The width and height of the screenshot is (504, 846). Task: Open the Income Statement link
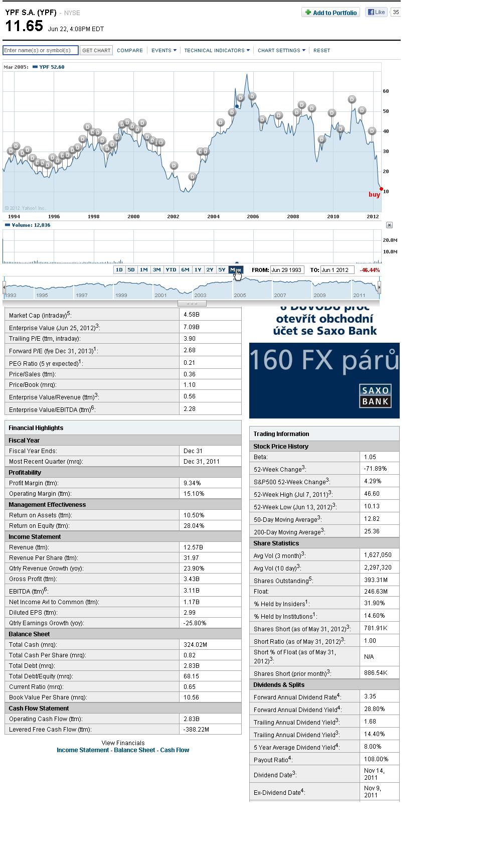pos(83,750)
